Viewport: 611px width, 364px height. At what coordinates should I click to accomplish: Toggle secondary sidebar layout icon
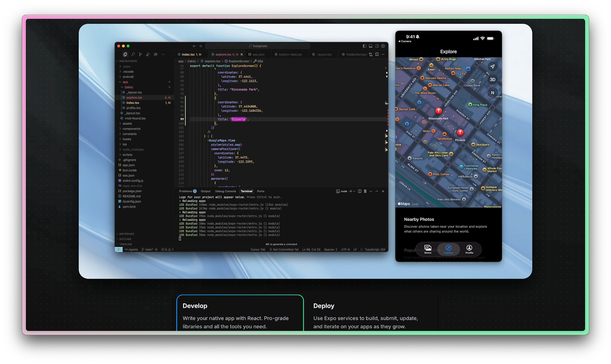[377, 46]
